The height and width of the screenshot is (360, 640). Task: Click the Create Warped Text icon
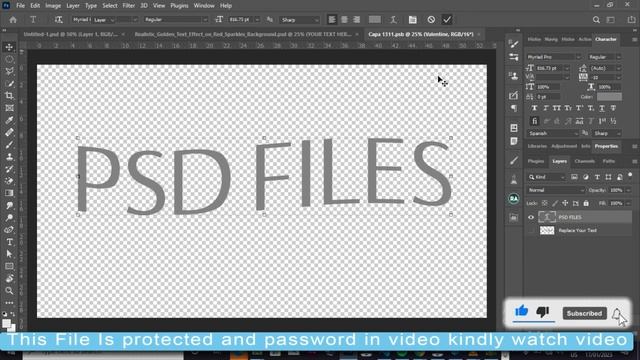(x=393, y=20)
